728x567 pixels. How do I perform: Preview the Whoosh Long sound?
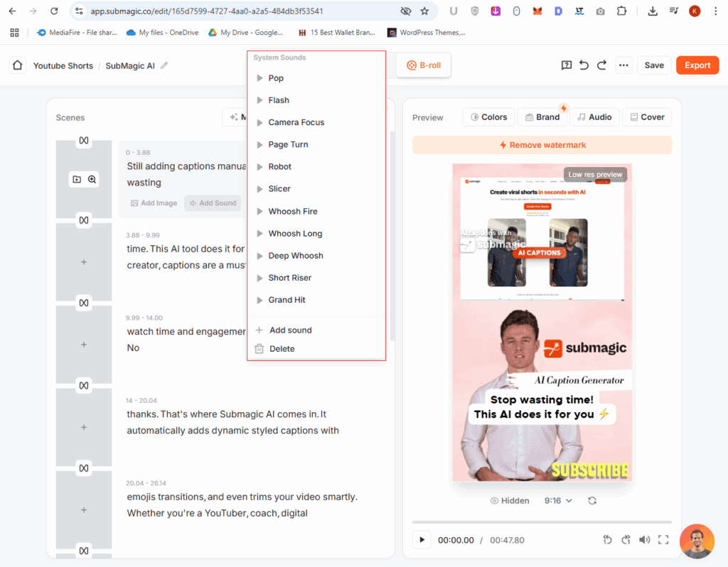tap(259, 233)
